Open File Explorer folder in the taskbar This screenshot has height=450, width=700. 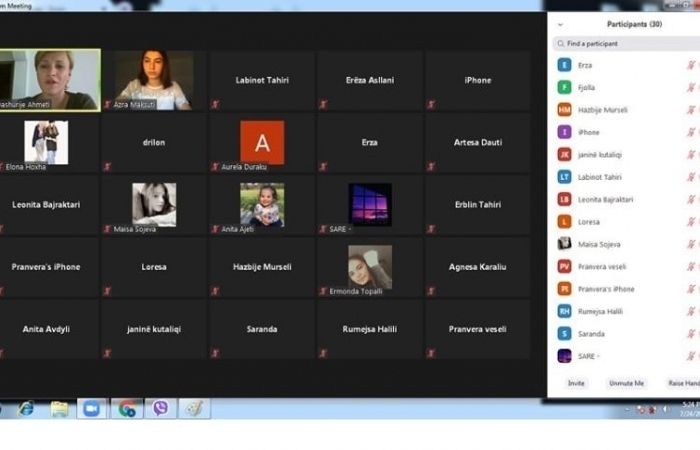coord(59,408)
